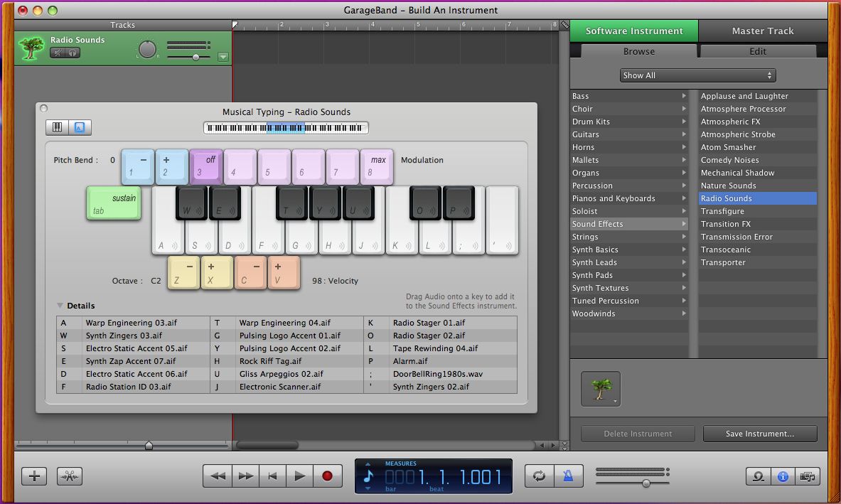Click the note icon in the LCD
This screenshot has width=841, height=504.
pyautogui.click(x=368, y=476)
